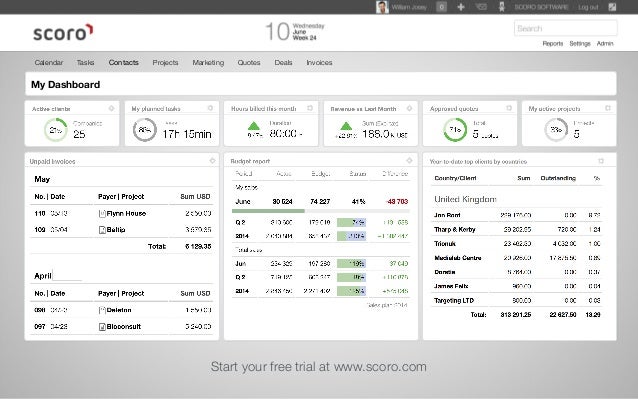Image resolution: width=638 pixels, height=399 pixels.
Task: Open the Quotes menu
Action: (x=249, y=63)
